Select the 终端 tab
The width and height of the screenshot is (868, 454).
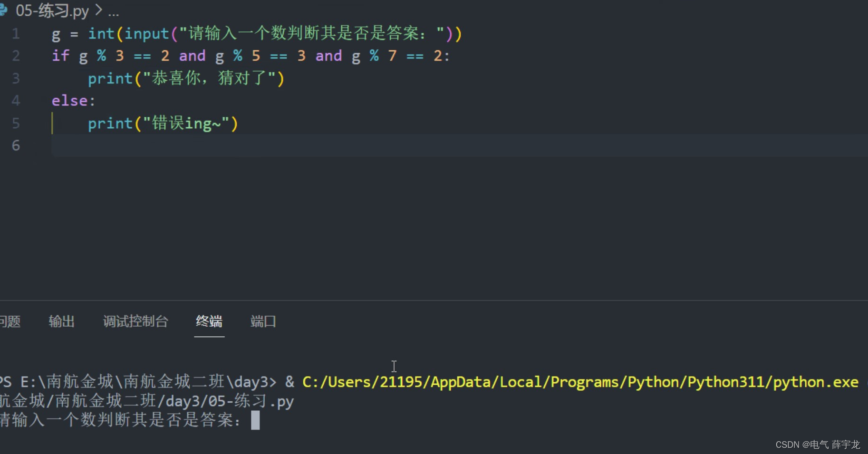(209, 322)
